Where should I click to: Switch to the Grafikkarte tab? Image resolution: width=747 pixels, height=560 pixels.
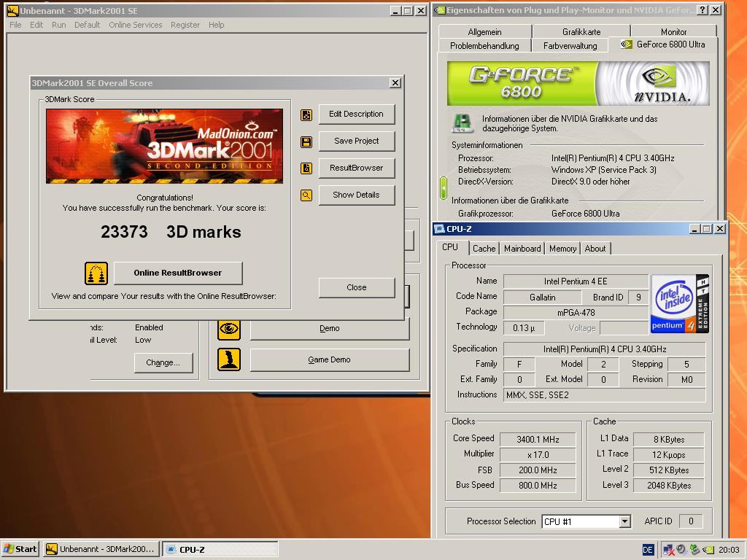581,32
